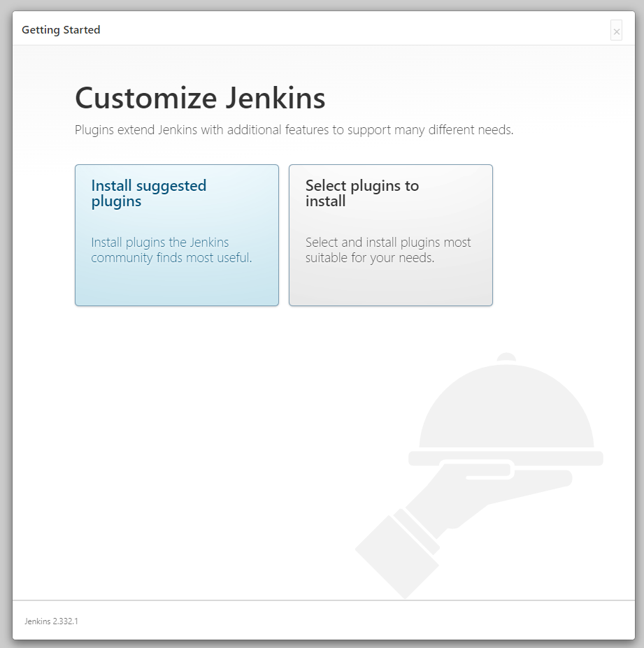644x648 pixels.
Task: Click the Getting Started title text
Action: click(61, 30)
